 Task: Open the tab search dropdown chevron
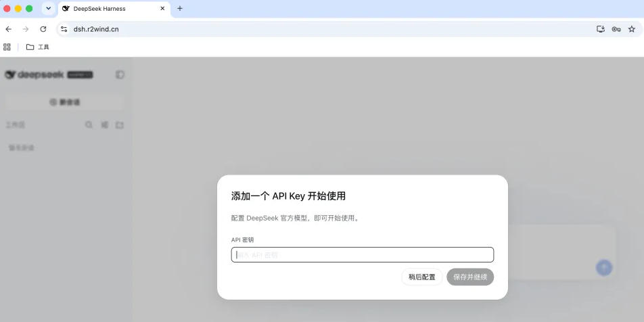pyautogui.click(x=49, y=8)
